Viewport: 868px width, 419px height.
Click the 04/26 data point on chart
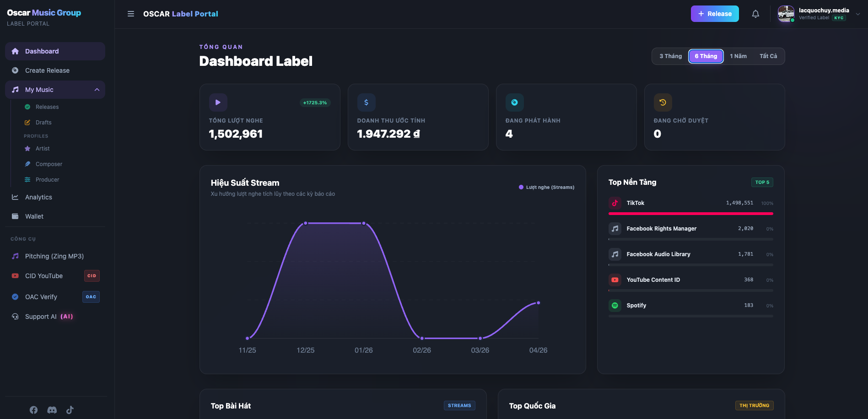point(539,303)
